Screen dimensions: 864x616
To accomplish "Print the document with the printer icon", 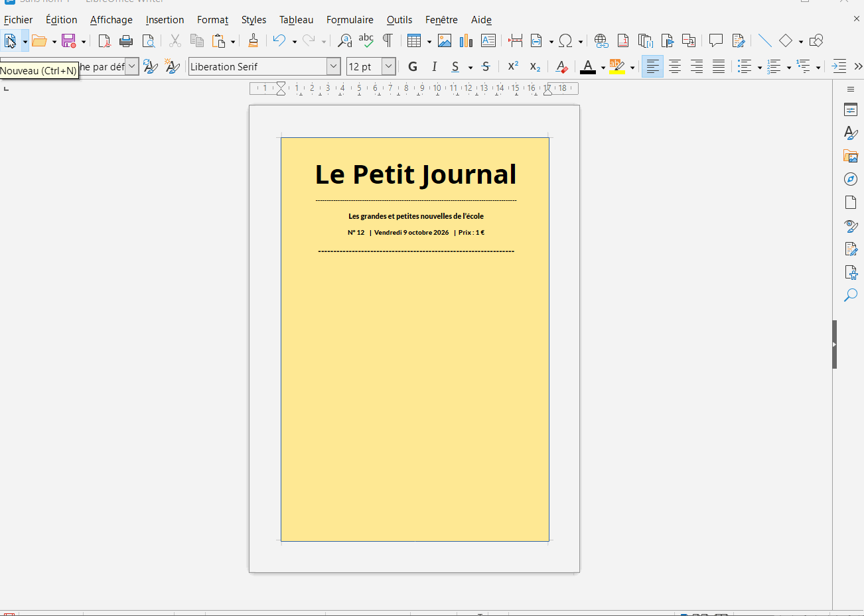I will click(x=126, y=41).
